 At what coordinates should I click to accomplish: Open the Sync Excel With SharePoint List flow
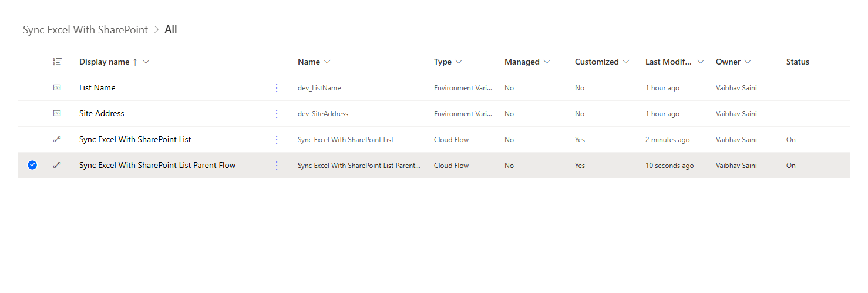coord(135,139)
